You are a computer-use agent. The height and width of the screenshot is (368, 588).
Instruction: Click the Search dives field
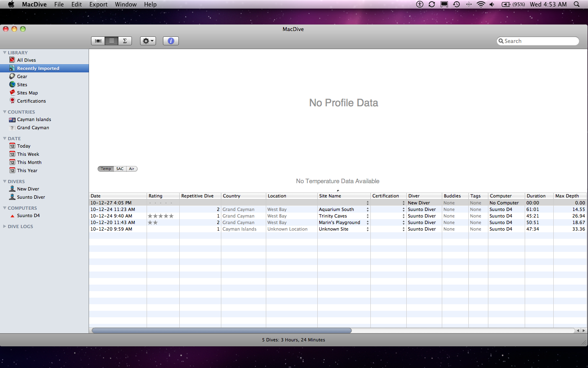pyautogui.click(x=540, y=41)
